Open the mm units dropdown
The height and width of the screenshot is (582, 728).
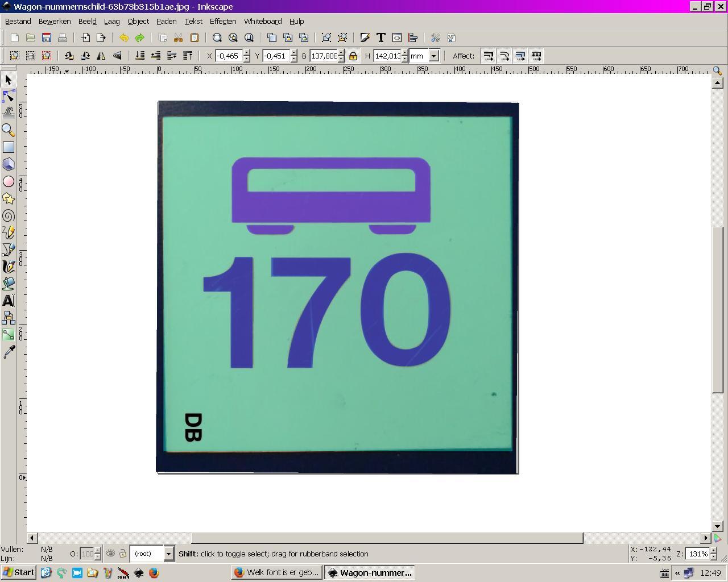pos(434,56)
